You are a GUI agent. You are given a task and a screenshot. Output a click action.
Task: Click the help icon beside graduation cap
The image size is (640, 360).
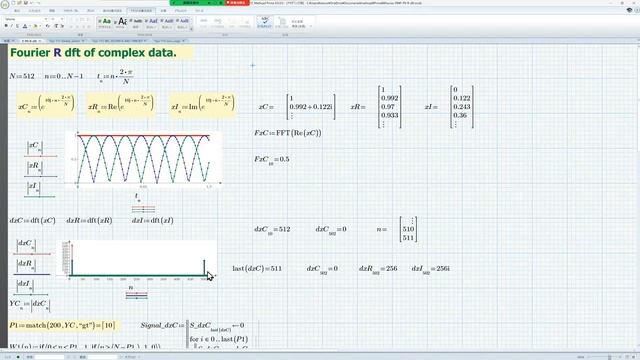tap(636, 10)
